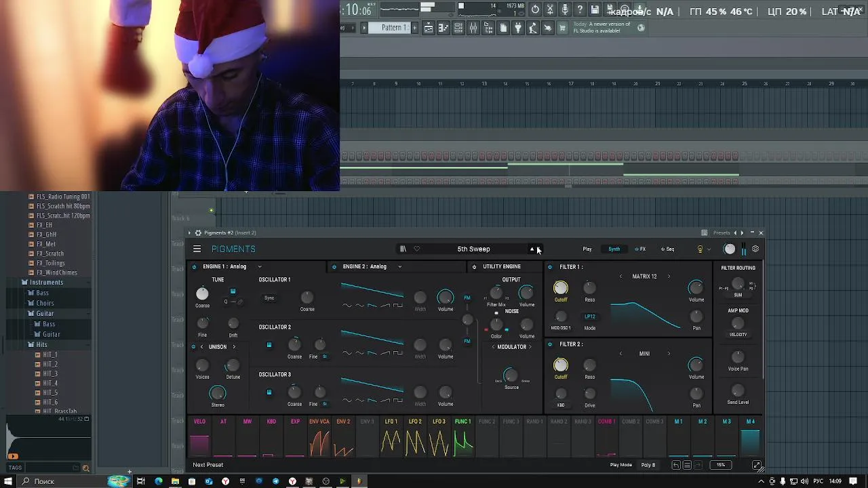Click the Pigments undo arrow in bottom bar
This screenshot has height=488, width=868.
pos(676,465)
